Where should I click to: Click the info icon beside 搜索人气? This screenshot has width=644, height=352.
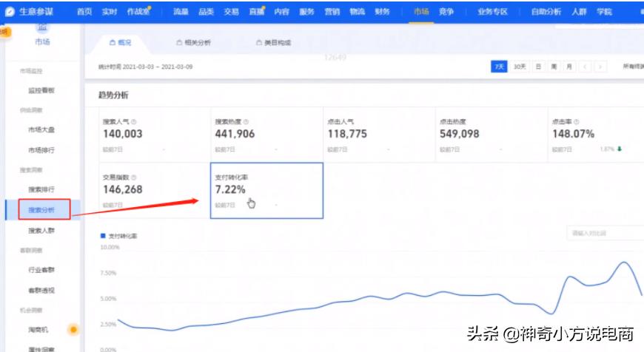pyautogui.click(x=133, y=122)
